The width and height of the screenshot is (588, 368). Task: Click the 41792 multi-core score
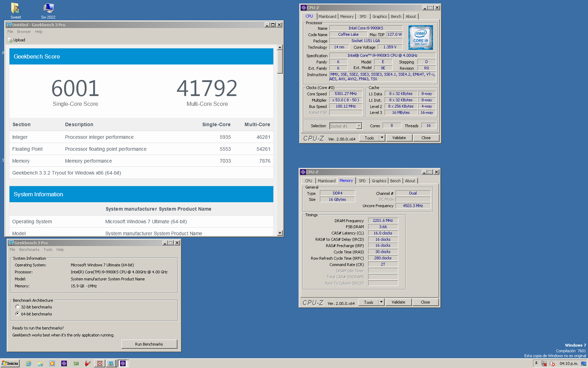point(207,88)
